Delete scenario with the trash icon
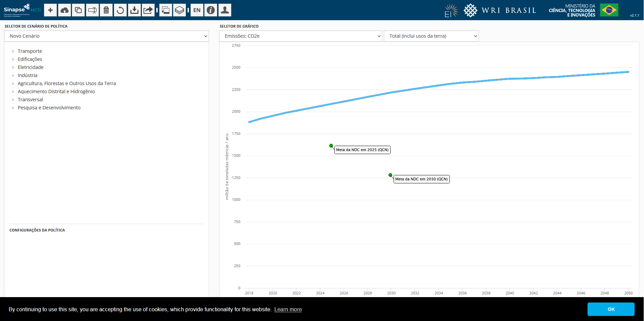 click(106, 10)
